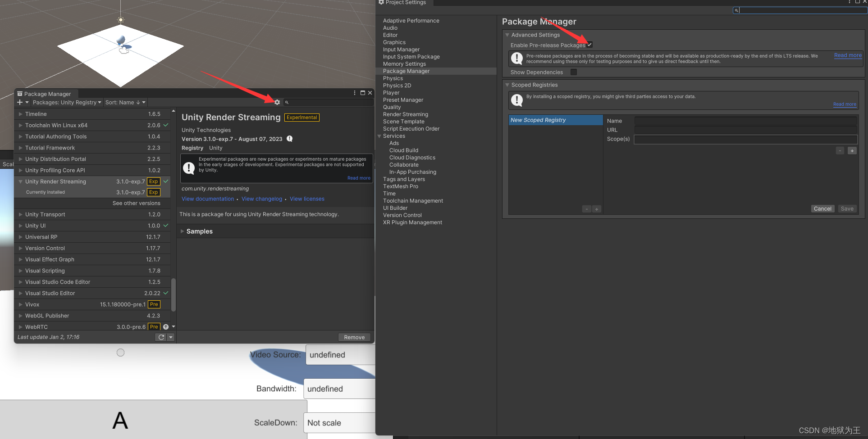Click warning icon in pre-release notice
The height and width of the screenshot is (439, 868).
pos(517,58)
